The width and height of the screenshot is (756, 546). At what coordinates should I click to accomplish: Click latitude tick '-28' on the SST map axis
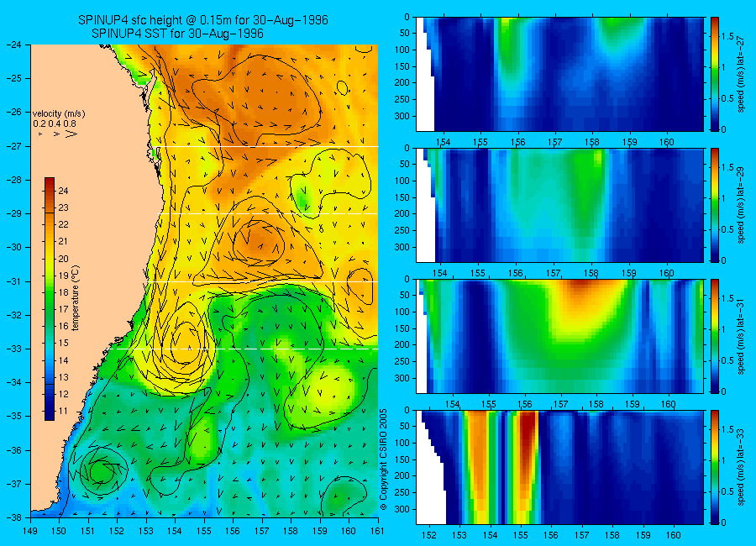tap(13, 180)
